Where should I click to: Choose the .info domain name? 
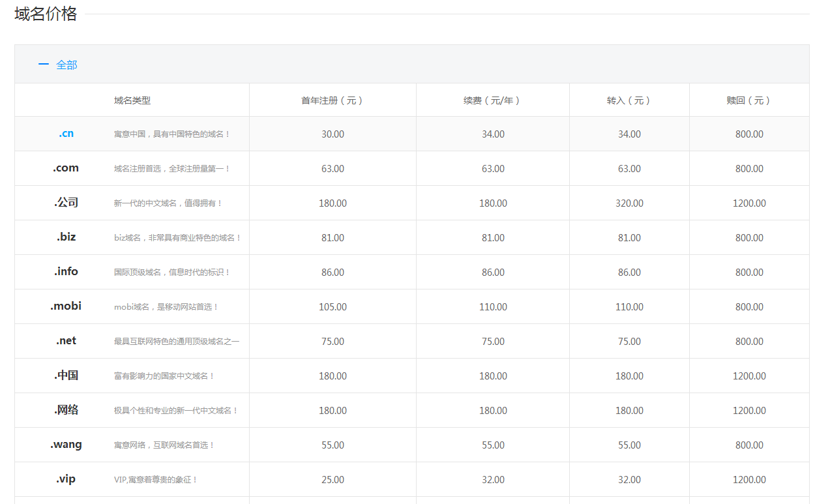(66, 272)
